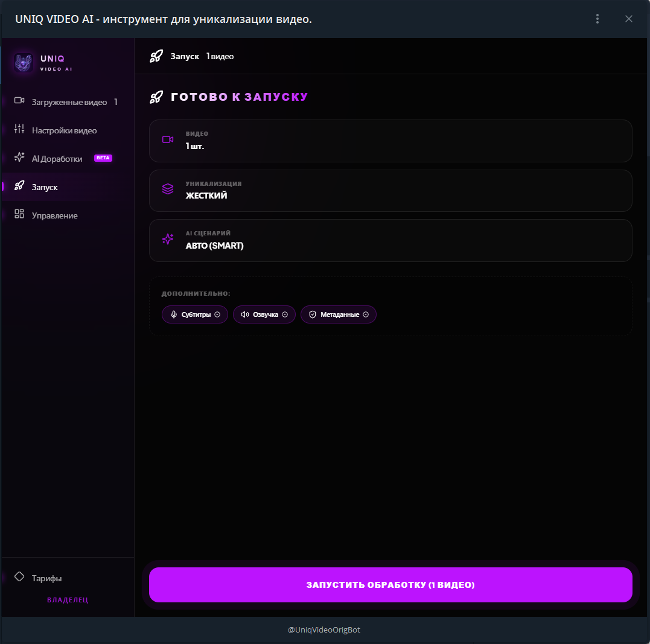
Task: Click the sparkle icon beside AI Доработки
Action: 19,158
